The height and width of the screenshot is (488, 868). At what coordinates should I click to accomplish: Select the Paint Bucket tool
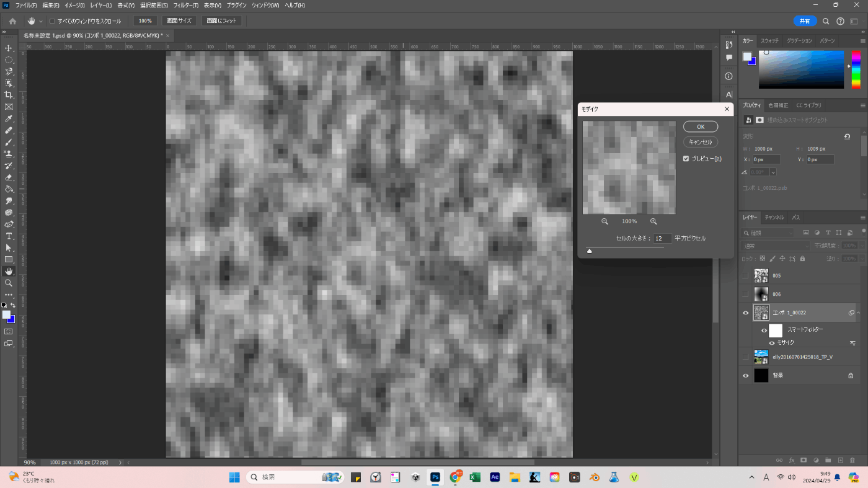pyautogui.click(x=9, y=189)
